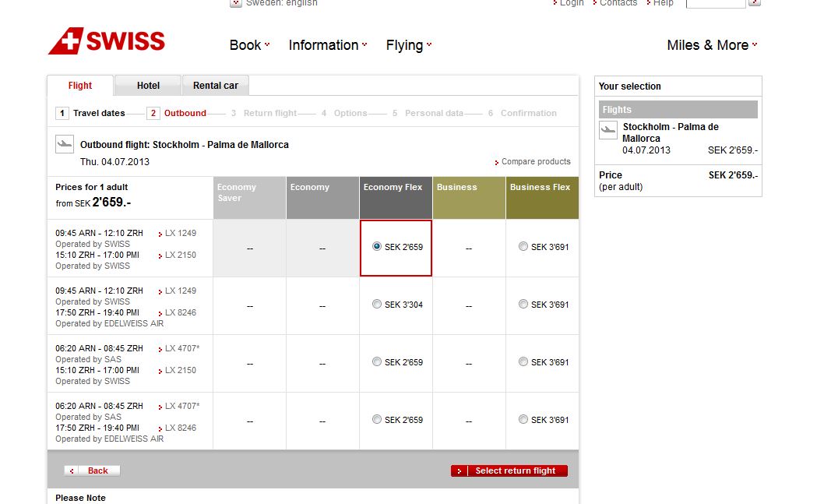Click the airplane icon in Your selection
The height and width of the screenshot is (504, 824).
[x=608, y=130]
